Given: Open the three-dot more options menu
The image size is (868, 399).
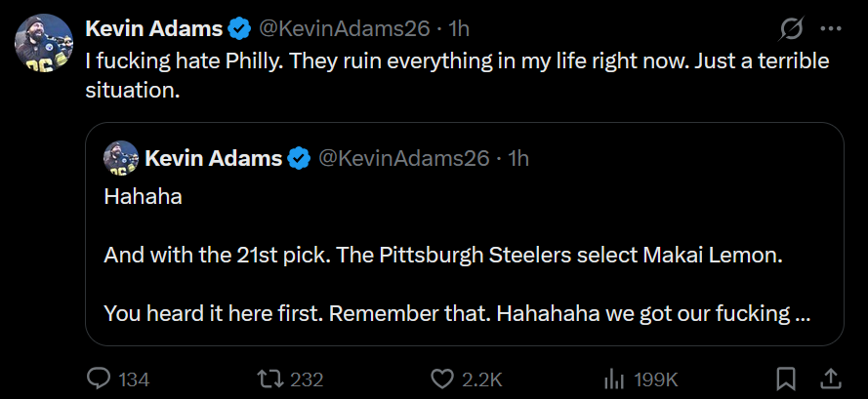Looking at the screenshot, I should point(831,28).
